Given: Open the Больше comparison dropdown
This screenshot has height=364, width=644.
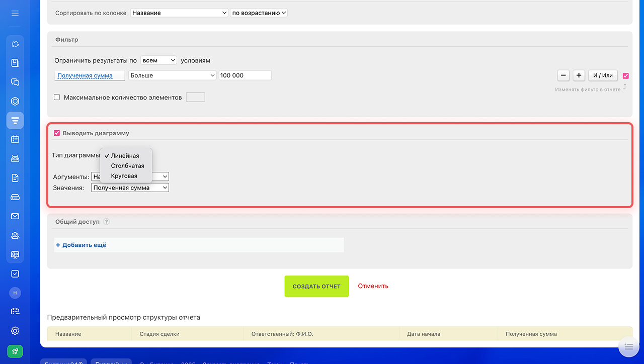Looking at the screenshot, I should pyautogui.click(x=172, y=75).
